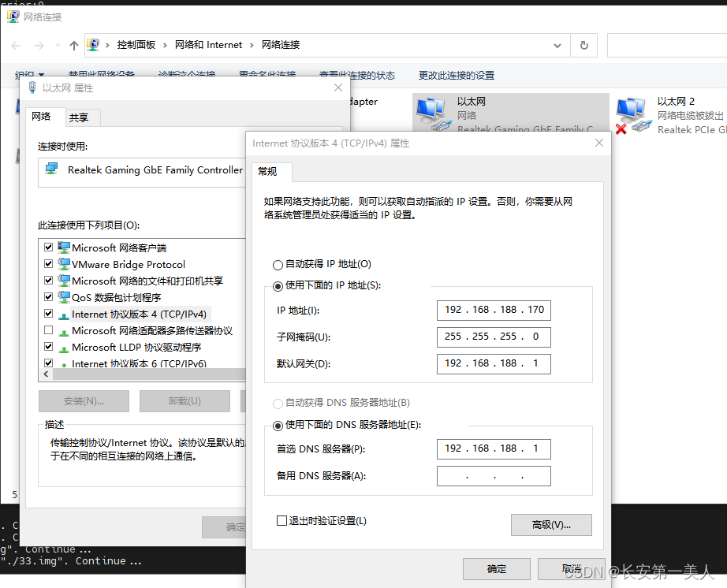Screen dimensions: 727x588
Task: Click the empty 备用 DNS 服务器 field
Action: [x=494, y=476]
